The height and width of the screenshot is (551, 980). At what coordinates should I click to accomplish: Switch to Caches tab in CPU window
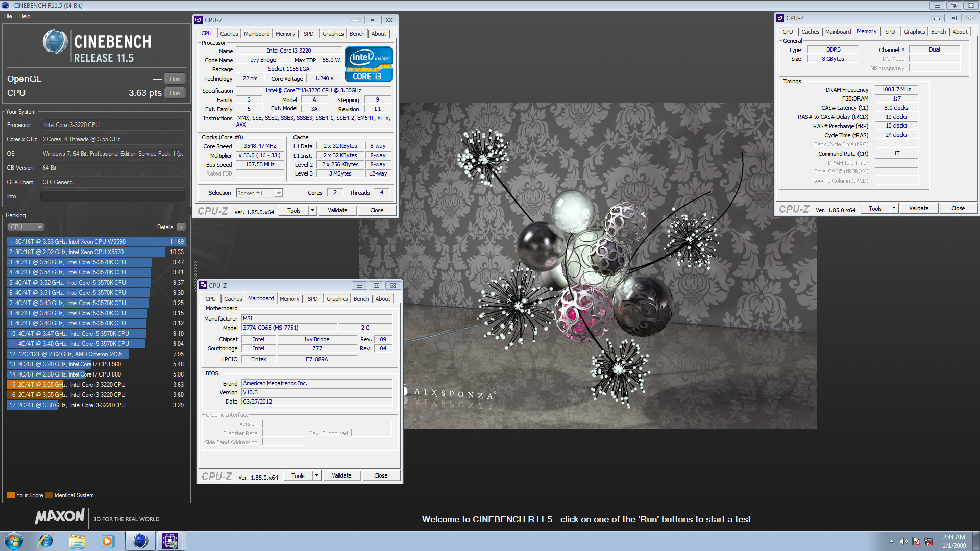pyautogui.click(x=229, y=34)
